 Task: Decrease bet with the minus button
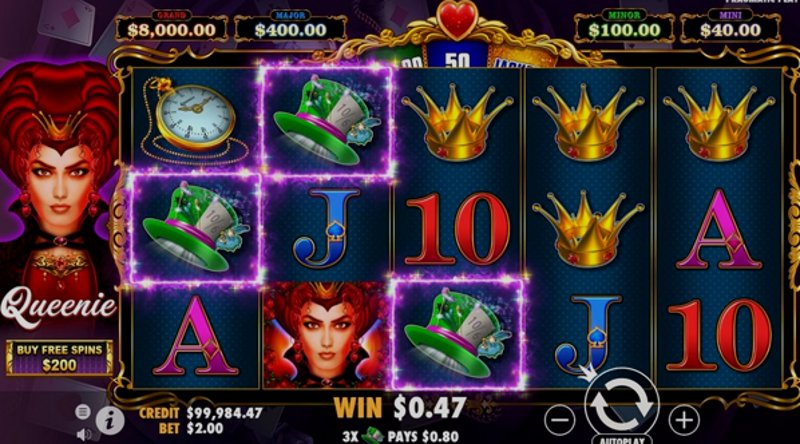point(560,420)
